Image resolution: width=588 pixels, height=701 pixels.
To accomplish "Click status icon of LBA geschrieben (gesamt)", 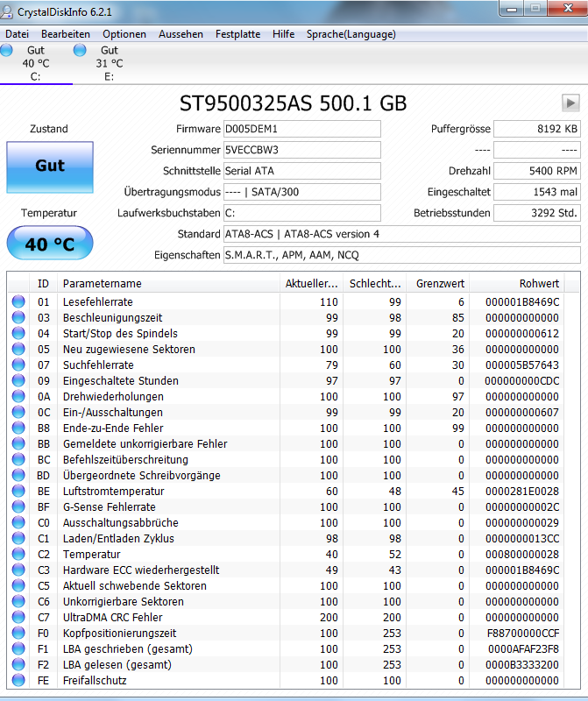I will tap(18, 648).
